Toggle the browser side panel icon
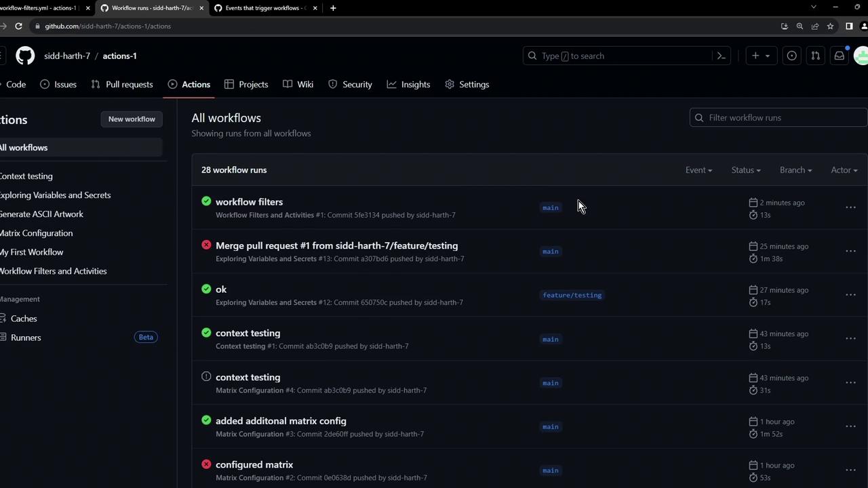The height and width of the screenshot is (488, 868). click(x=849, y=26)
